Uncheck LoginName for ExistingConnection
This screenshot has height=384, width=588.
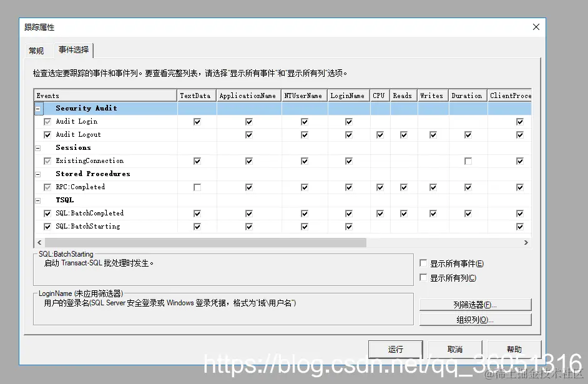(348, 160)
